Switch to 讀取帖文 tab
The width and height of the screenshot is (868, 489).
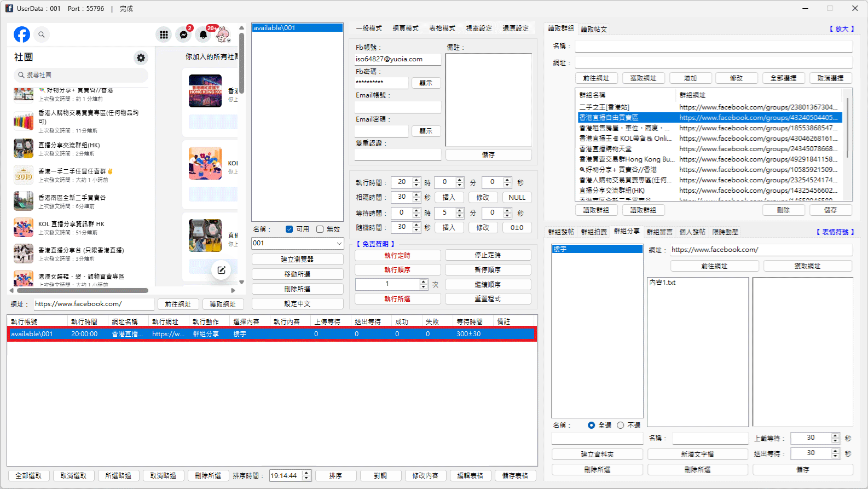pos(594,30)
